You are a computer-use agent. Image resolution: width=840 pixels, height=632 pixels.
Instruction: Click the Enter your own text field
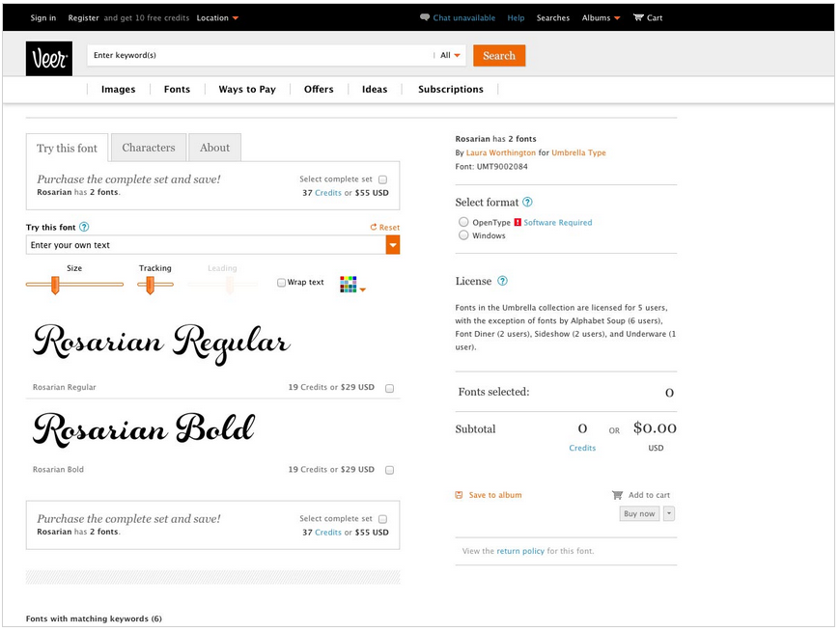206,245
